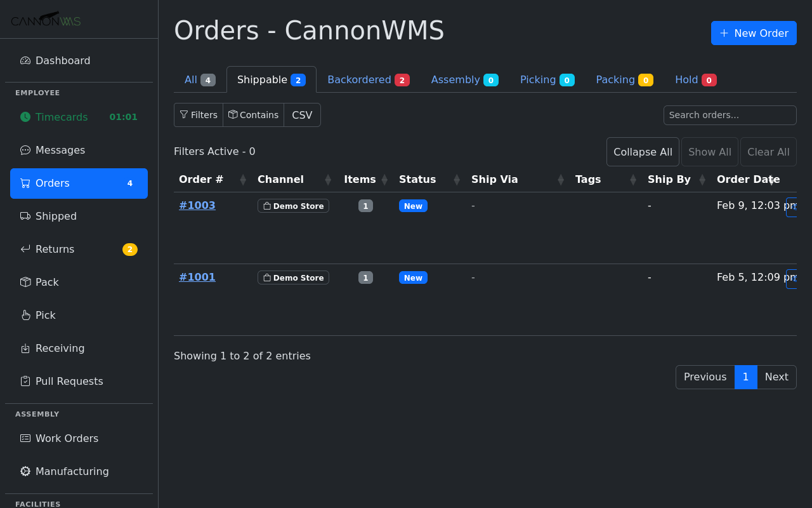Image resolution: width=812 pixels, height=508 pixels.
Task: Click the Manufacturing gear icon
Action: click(x=25, y=471)
